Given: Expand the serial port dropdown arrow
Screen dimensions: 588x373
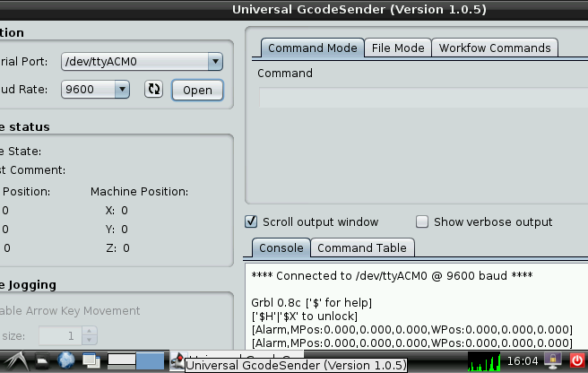Looking at the screenshot, I should point(215,62).
